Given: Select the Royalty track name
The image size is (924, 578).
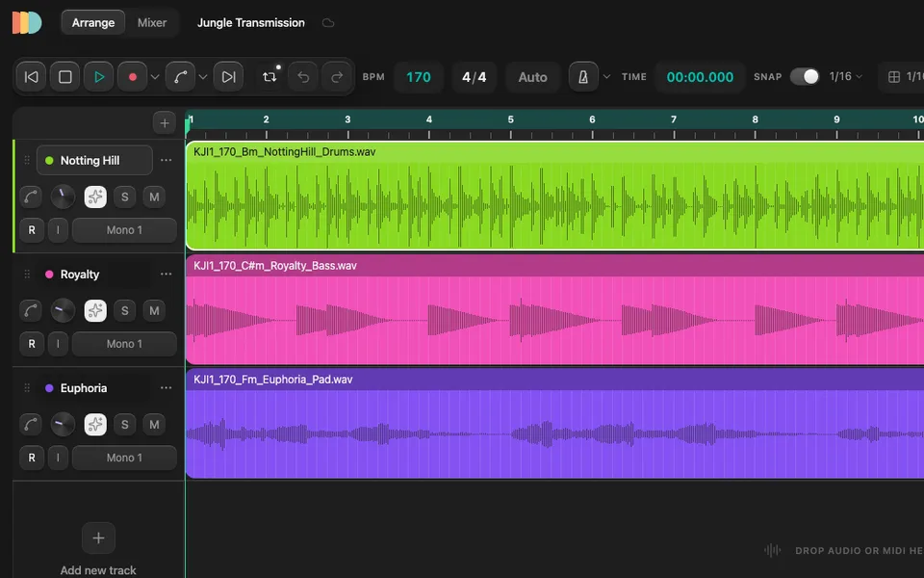Looking at the screenshot, I should pos(80,275).
